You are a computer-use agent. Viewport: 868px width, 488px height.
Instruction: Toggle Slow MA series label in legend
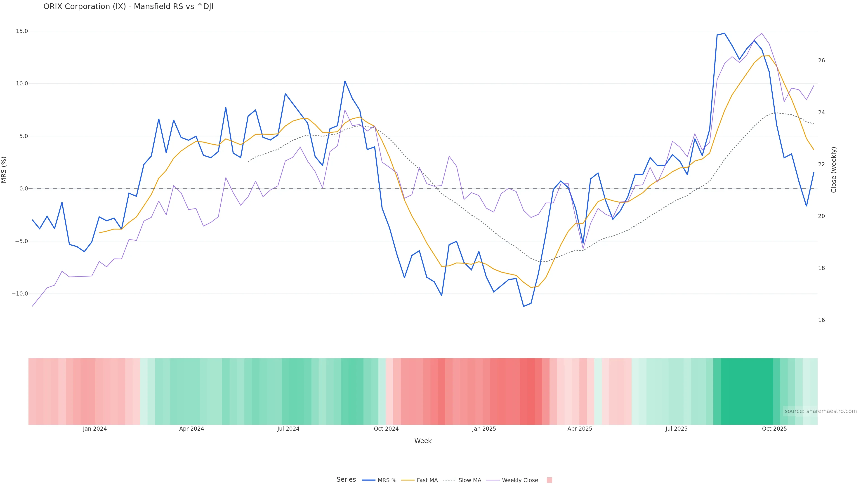point(470,480)
